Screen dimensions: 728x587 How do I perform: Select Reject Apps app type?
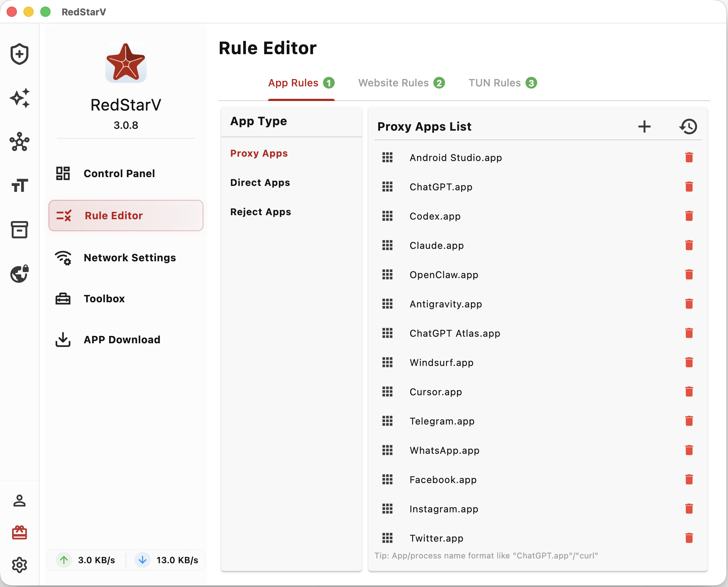(x=261, y=212)
